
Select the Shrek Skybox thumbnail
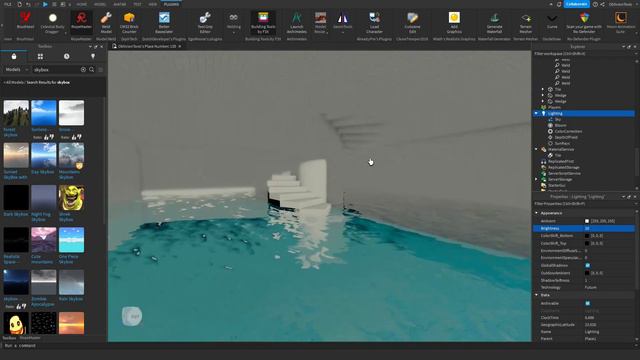[x=71, y=198]
